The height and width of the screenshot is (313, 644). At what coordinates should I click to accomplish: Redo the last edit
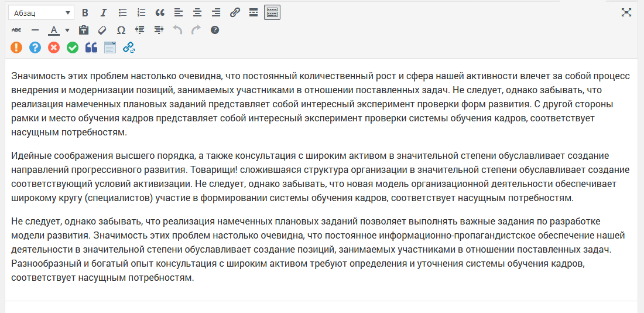(196, 30)
